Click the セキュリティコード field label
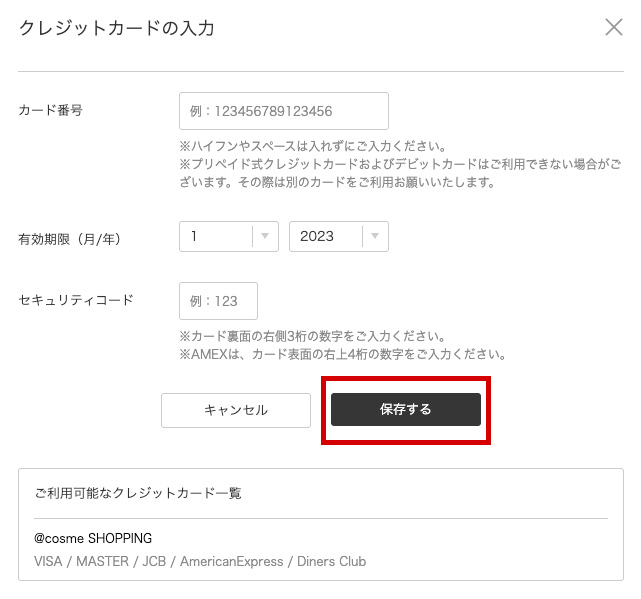 pos(75,300)
